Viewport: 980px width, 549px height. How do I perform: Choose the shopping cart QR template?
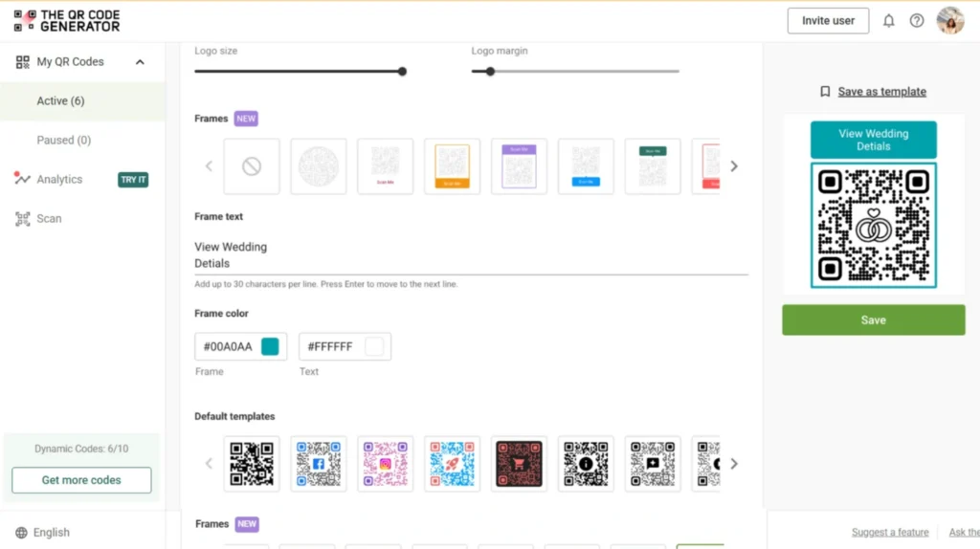(519, 464)
